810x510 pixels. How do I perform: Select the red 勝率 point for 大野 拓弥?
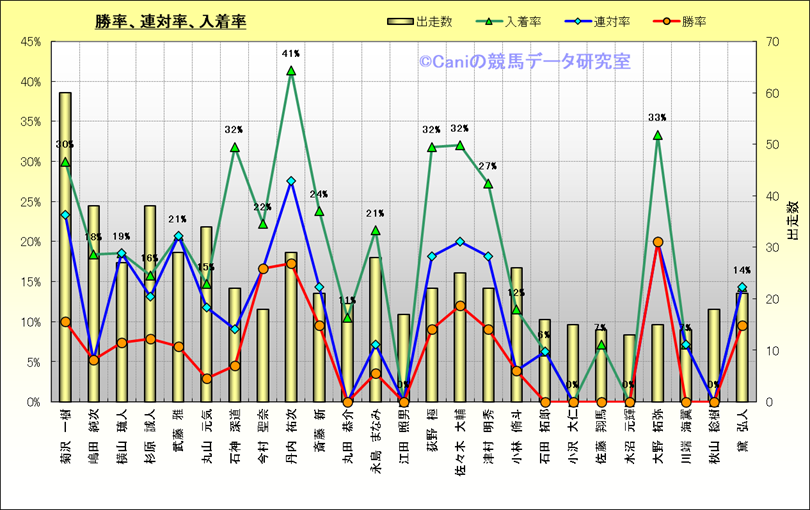[658, 242]
